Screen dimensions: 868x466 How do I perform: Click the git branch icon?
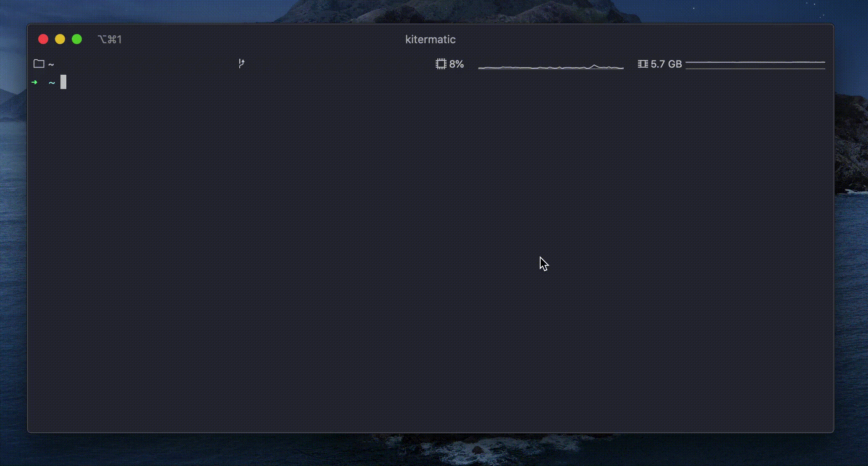tap(241, 64)
